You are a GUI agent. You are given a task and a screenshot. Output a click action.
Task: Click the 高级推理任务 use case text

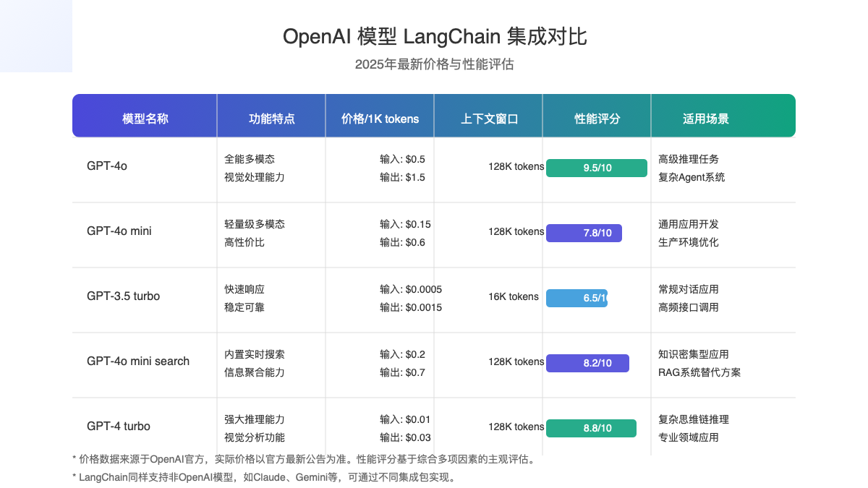(x=689, y=159)
